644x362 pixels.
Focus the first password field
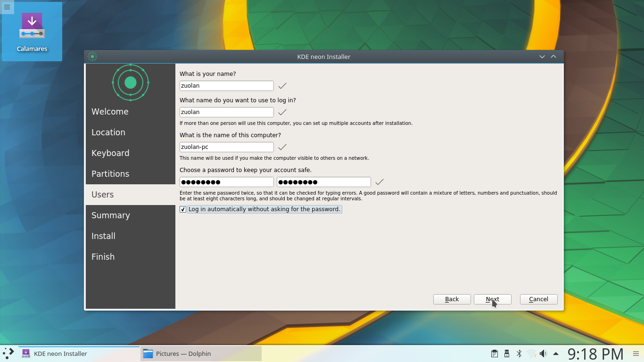point(227,182)
